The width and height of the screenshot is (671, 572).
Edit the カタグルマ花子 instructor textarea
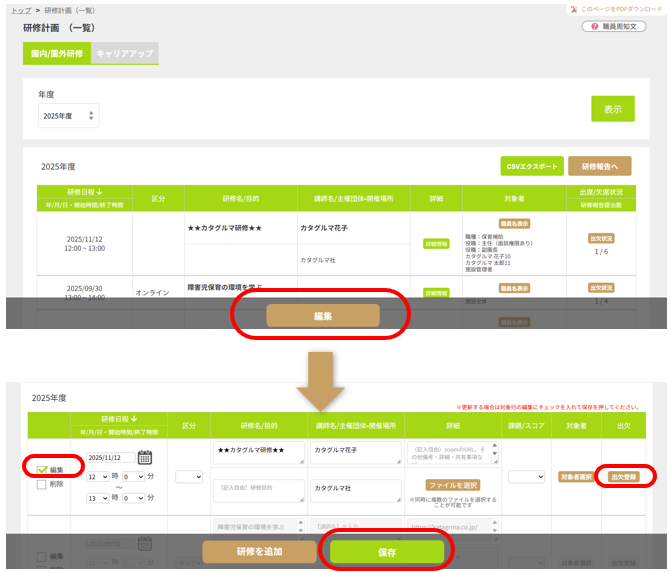[356, 453]
